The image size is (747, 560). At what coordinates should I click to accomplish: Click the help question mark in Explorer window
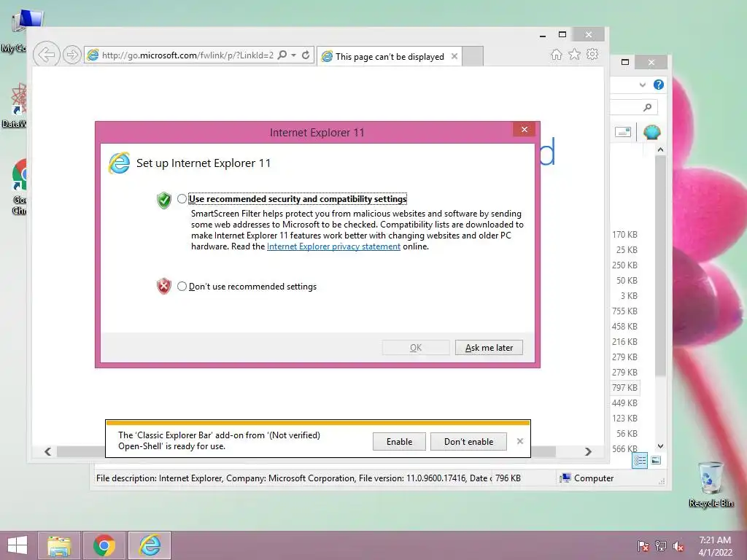(659, 85)
